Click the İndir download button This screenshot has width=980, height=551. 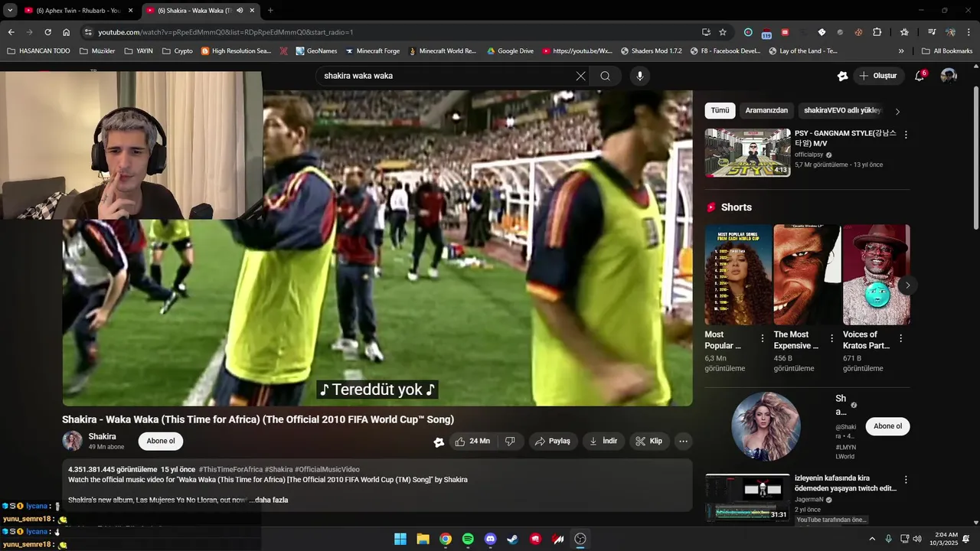coord(603,441)
